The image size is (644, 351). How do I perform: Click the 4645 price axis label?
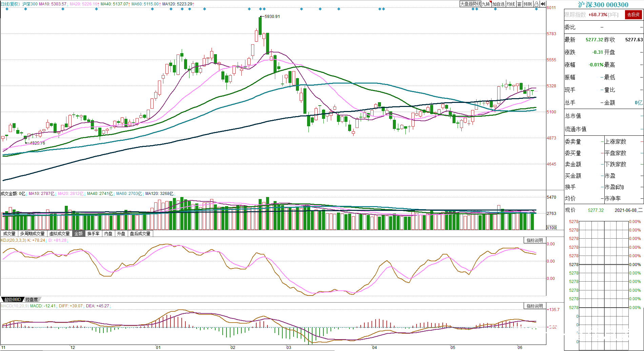pyautogui.click(x=551, y=164)
